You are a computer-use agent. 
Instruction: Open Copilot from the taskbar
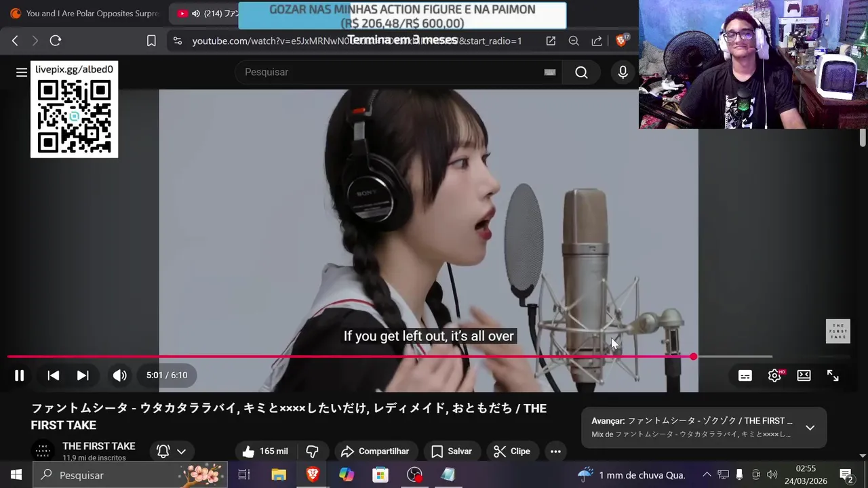pos(347,474)
